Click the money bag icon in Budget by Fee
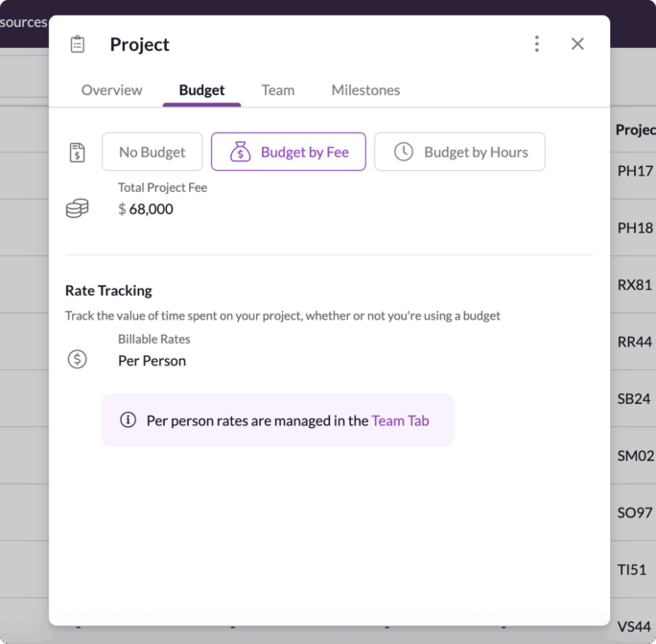 click(x=241, y=152)
